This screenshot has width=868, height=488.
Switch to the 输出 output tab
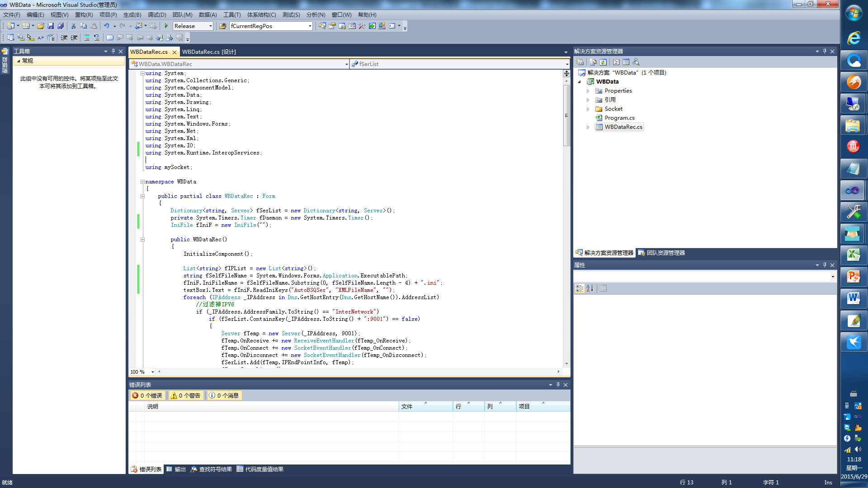click(176, 469)
